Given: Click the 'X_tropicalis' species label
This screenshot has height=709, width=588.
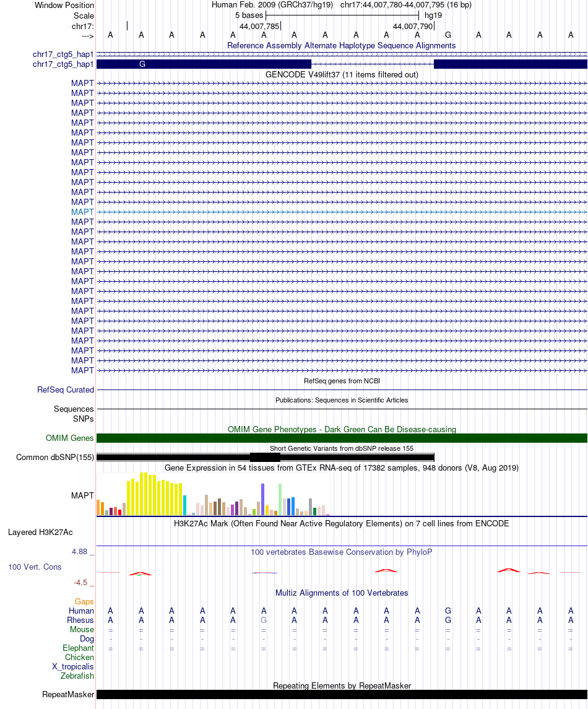Looking at the screenshot, I should [x=73, y=666].
